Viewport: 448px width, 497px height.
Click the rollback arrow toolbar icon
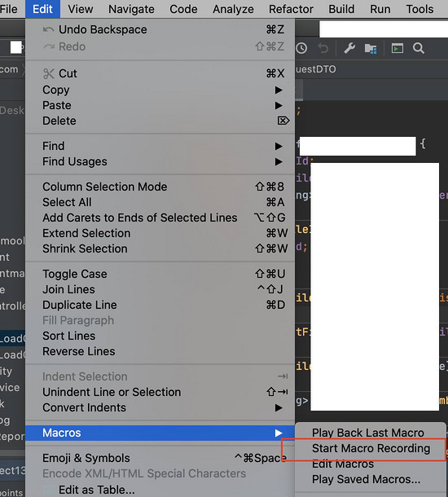click(x=323, y=48)
